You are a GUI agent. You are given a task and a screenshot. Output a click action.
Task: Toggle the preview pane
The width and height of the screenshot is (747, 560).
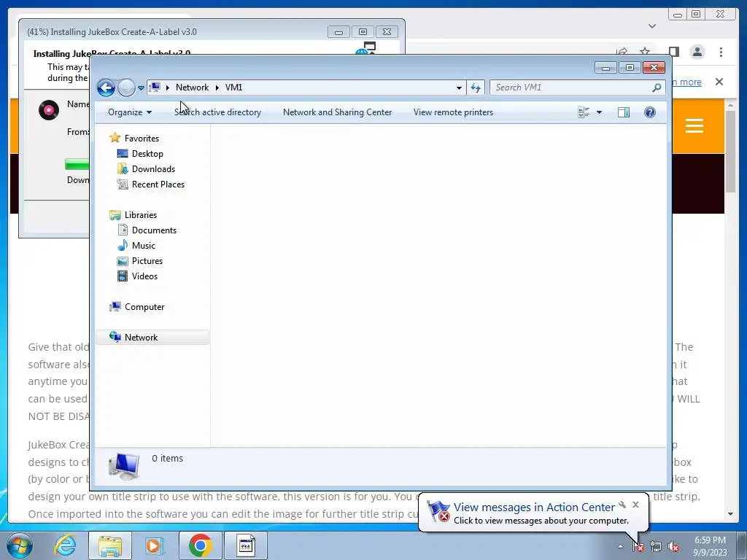tap(623, 112)
